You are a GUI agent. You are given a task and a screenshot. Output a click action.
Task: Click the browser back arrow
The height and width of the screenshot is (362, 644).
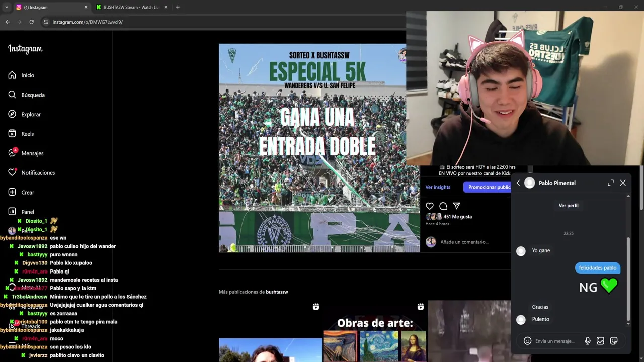pos(7,22)
